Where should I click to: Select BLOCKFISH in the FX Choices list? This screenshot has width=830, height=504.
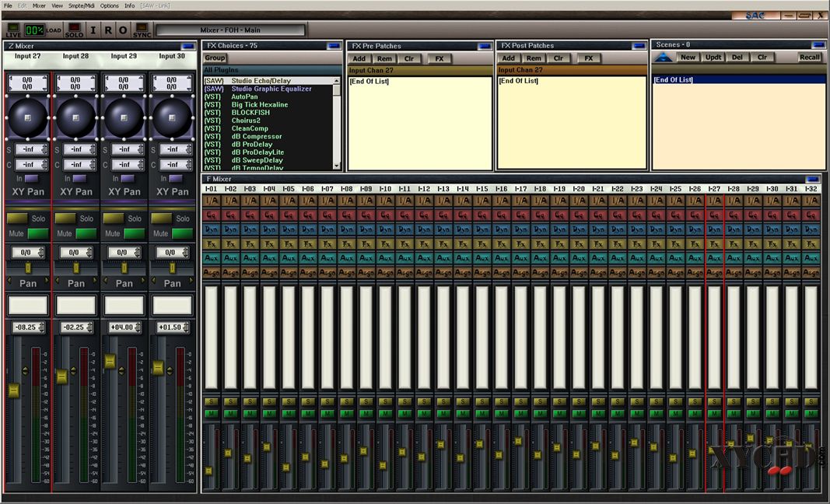[250, 112]
